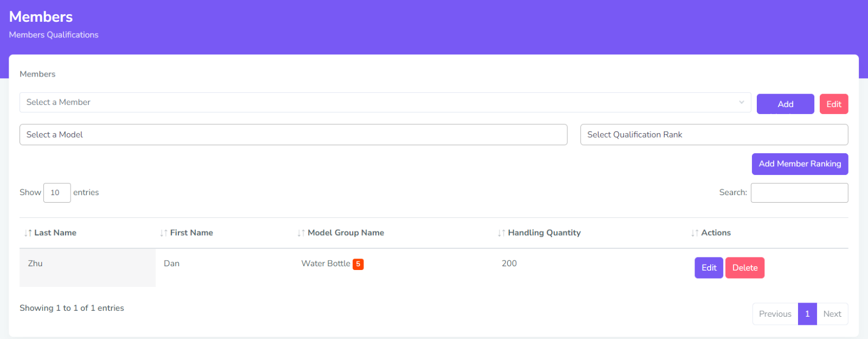Open the Select a Model dropdown
This screenshot has width=868, height=339.
coord(293,135)
